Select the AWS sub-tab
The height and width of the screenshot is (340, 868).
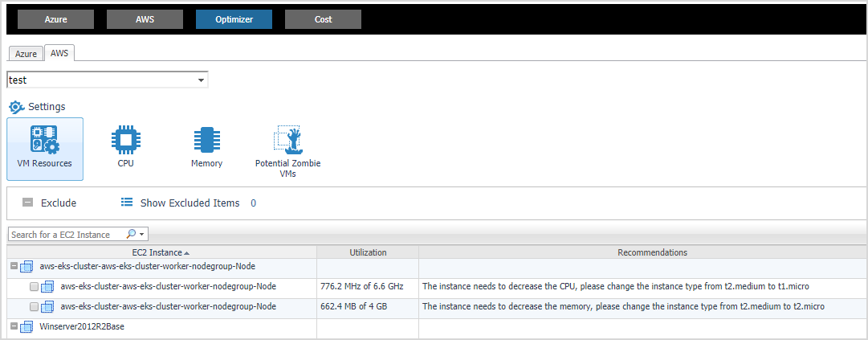[59, 53]
